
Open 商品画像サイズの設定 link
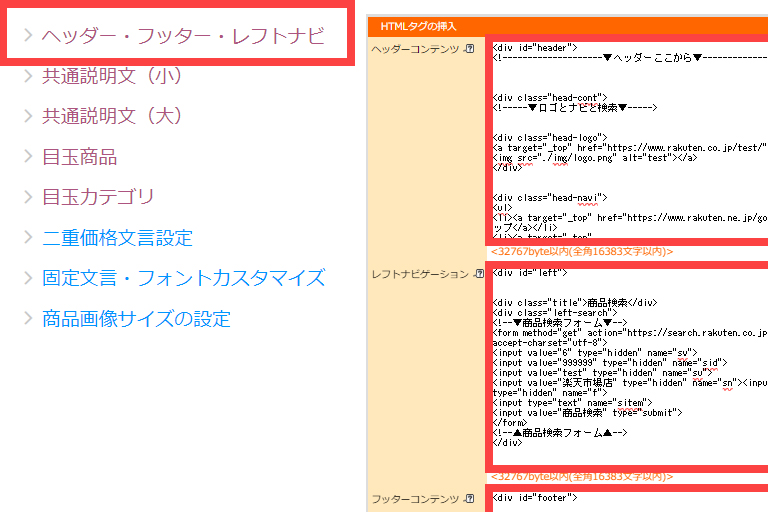(x=136, y=318)
